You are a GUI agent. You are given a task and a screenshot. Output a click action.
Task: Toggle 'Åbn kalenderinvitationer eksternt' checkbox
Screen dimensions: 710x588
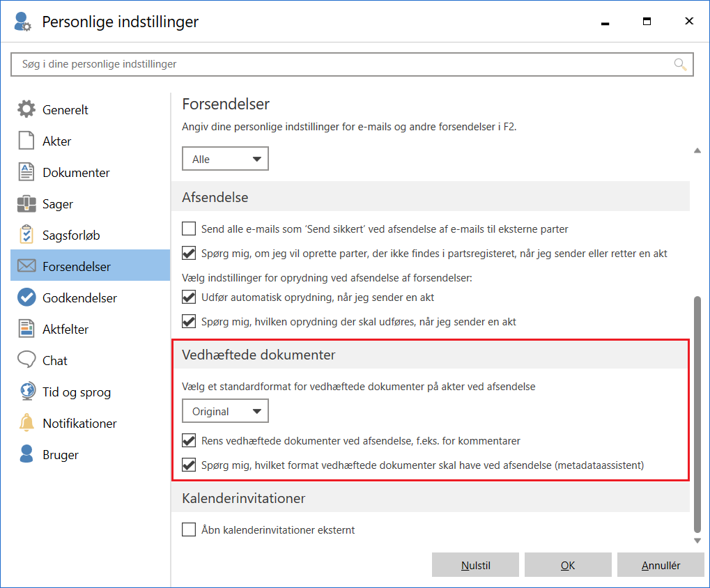pos(189,530)
